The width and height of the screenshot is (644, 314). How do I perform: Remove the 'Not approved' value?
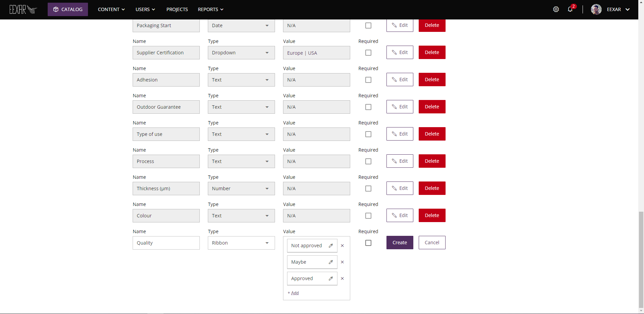coord(342,246)
